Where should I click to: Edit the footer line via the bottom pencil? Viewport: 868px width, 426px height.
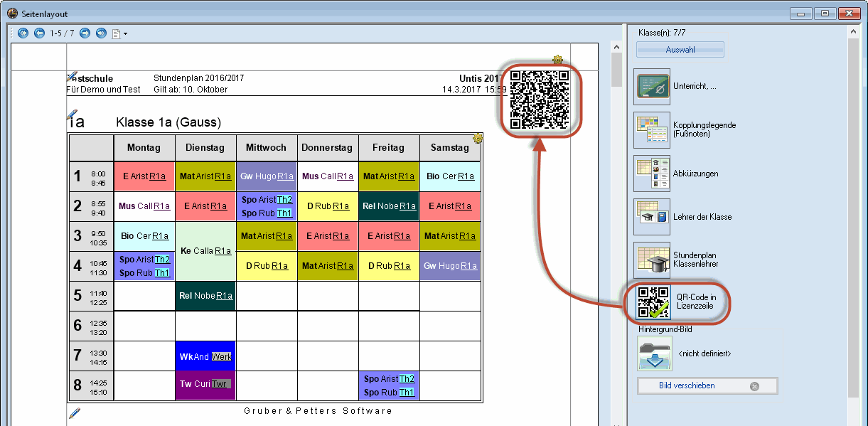(74, 412)
